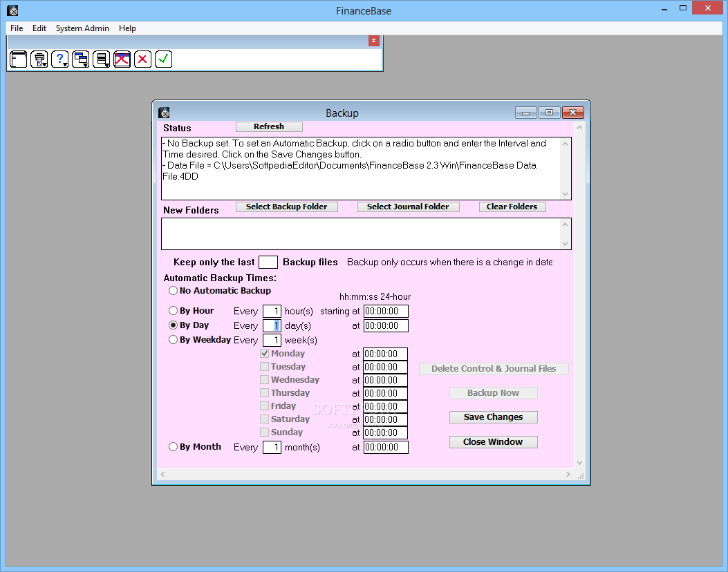This screenshot has height=572, width=728.
Task: Click the Save Changes button
Action: point(494,417)
